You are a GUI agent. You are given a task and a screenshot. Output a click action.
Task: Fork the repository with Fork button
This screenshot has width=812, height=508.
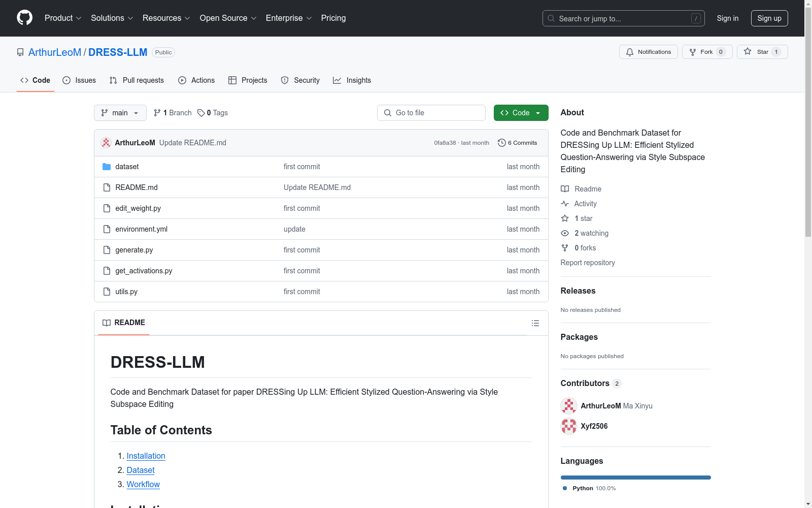[707, 52]
